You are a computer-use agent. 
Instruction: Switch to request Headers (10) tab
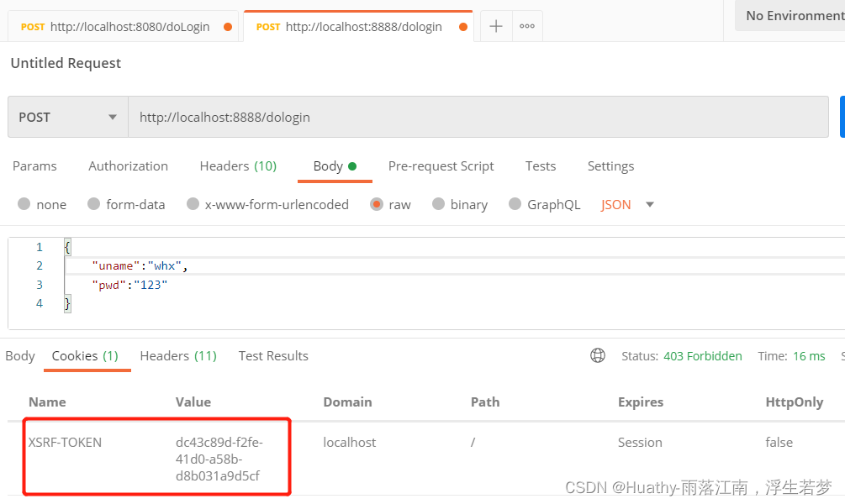pos(238,165)
